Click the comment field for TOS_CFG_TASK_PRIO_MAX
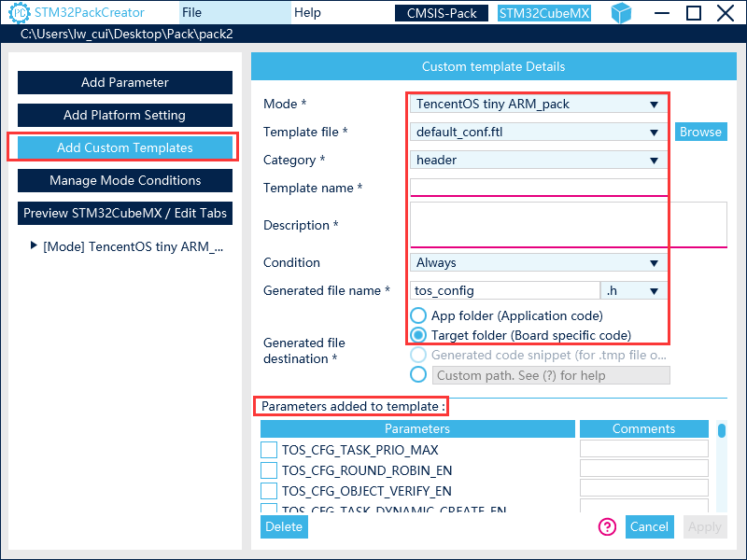Screen dimensions: 747x560 click(644, 449)
